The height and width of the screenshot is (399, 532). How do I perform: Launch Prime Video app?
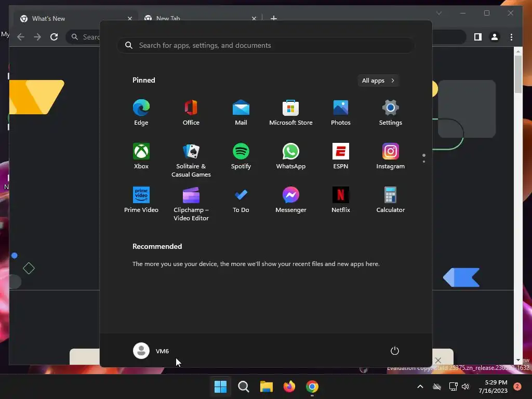[141, 200]
